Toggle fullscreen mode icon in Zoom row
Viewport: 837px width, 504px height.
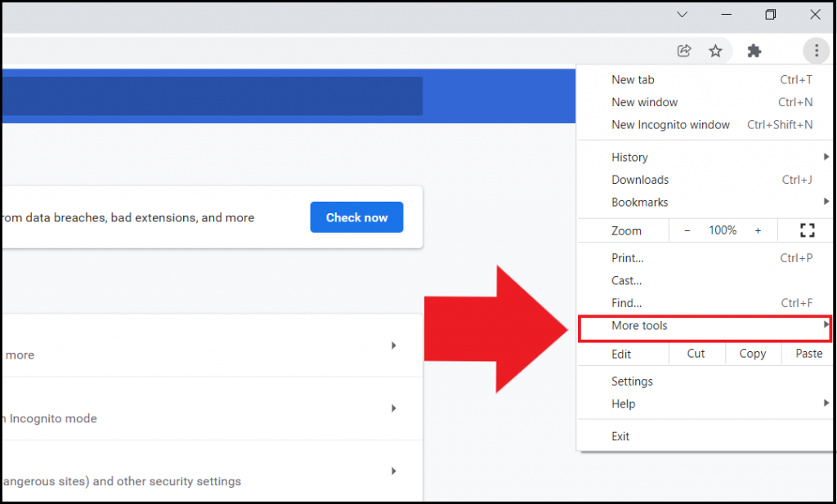(807, 230)
